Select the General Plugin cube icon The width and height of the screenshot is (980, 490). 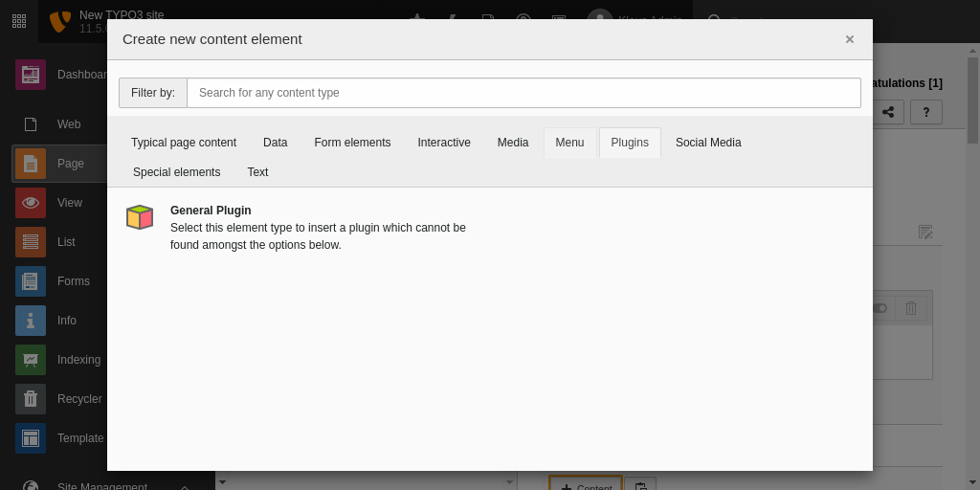tap(140, 217)
